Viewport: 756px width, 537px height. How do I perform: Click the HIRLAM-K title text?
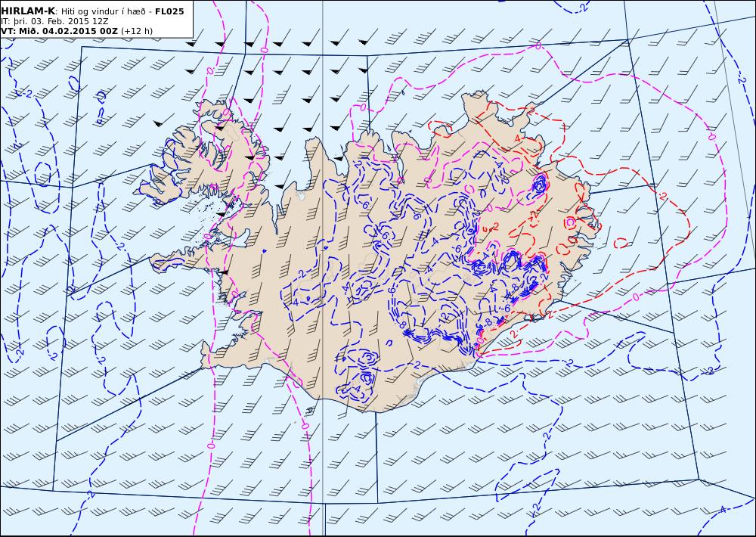click(28, 11)
